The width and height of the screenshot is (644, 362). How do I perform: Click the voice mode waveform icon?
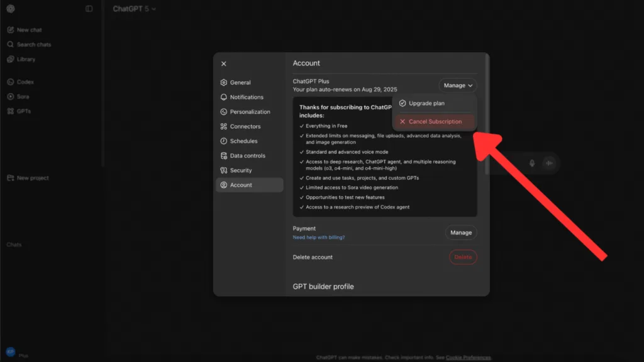tap(549, 163)
